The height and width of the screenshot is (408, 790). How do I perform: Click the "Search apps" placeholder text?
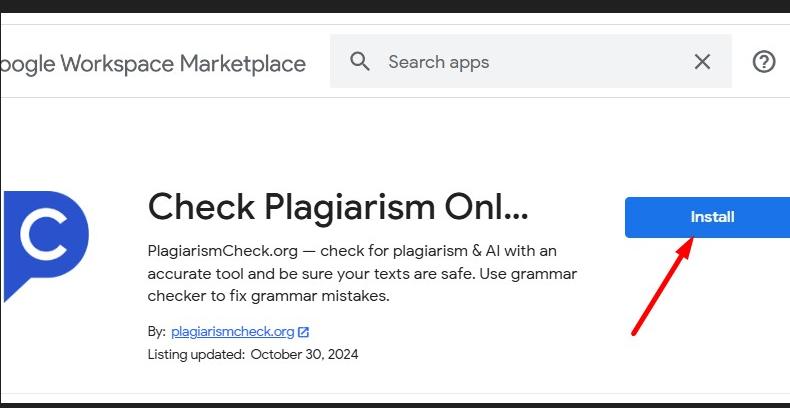439,62
